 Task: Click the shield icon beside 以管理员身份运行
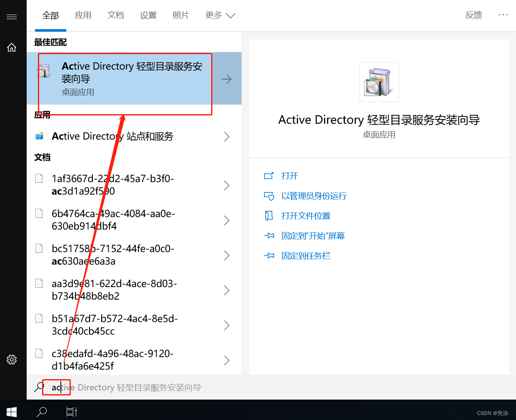point(269,196)
